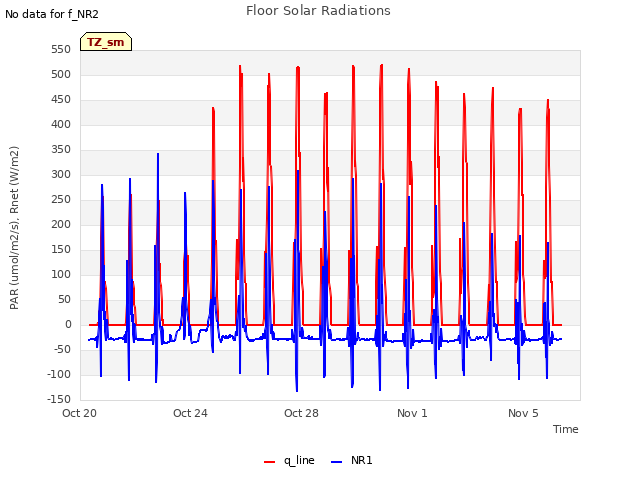This screenshot has width=640, height=480.
Task: Click the PAR/Rnet y-axis title
Action: pyautogui.click(x=14, y=228)
